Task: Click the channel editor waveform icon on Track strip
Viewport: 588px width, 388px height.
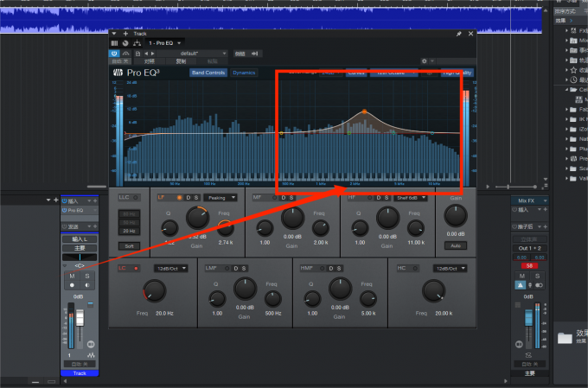Action: (x=91, y=354)
